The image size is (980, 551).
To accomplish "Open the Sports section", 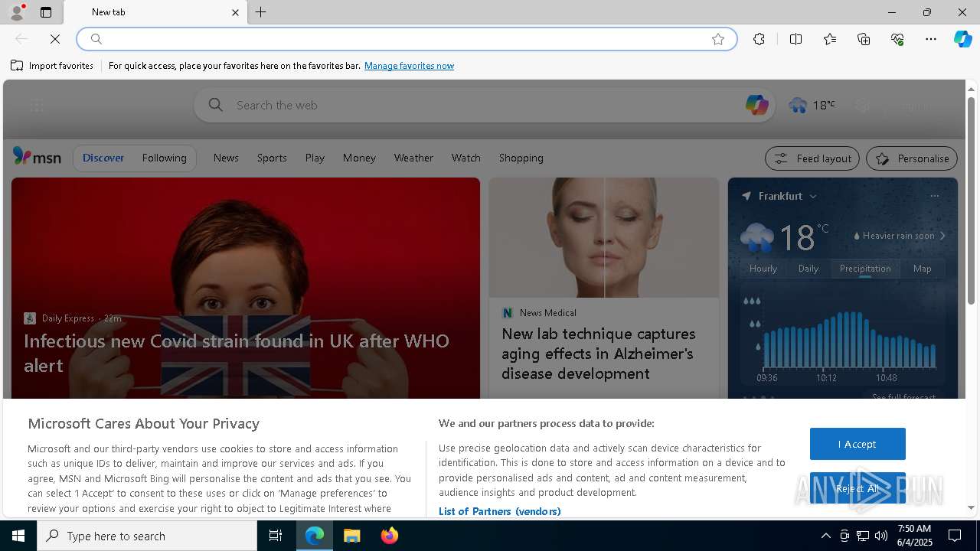I will point(272,158).
